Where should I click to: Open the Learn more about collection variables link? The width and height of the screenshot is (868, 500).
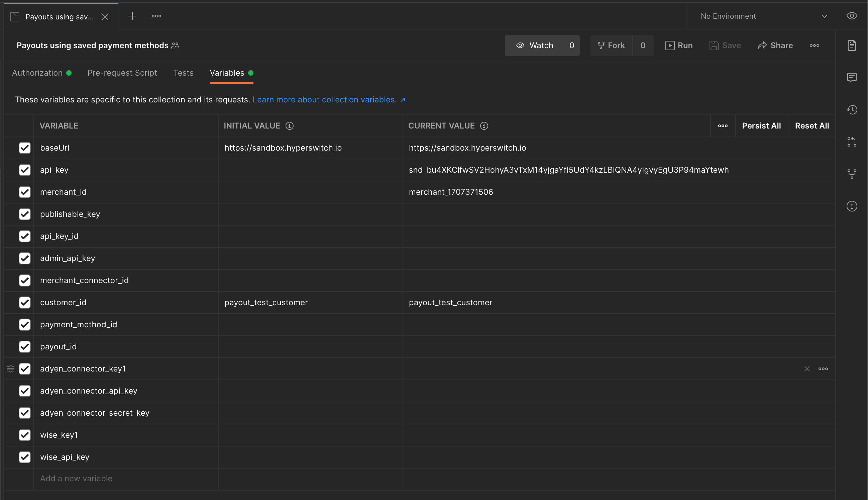(x=325, y=100)
